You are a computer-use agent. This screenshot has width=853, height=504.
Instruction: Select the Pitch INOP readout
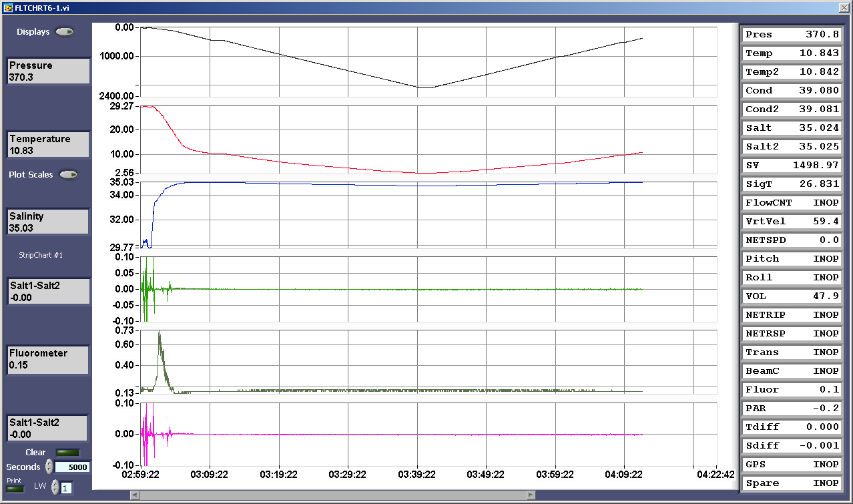tap(792, 259)
